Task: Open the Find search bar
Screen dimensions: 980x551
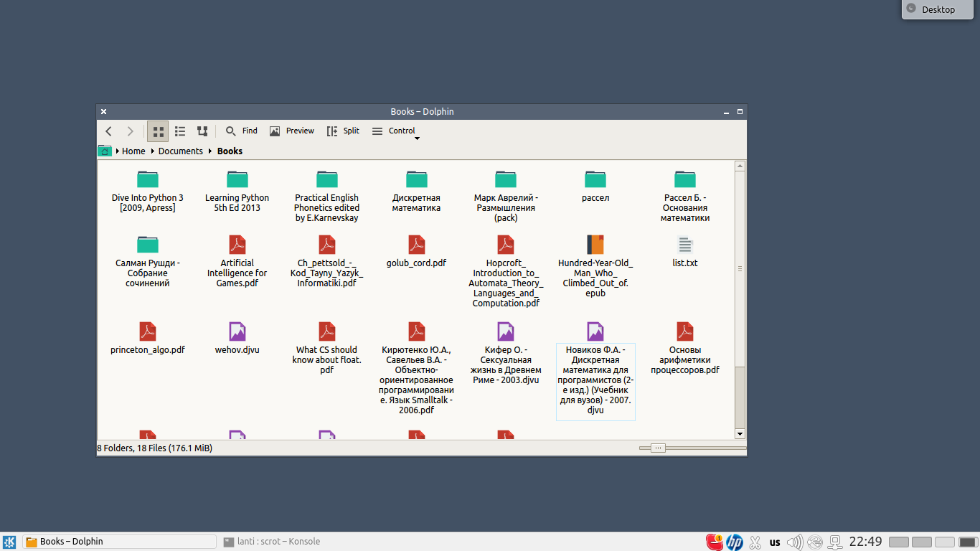Action: tap(241, 131)
